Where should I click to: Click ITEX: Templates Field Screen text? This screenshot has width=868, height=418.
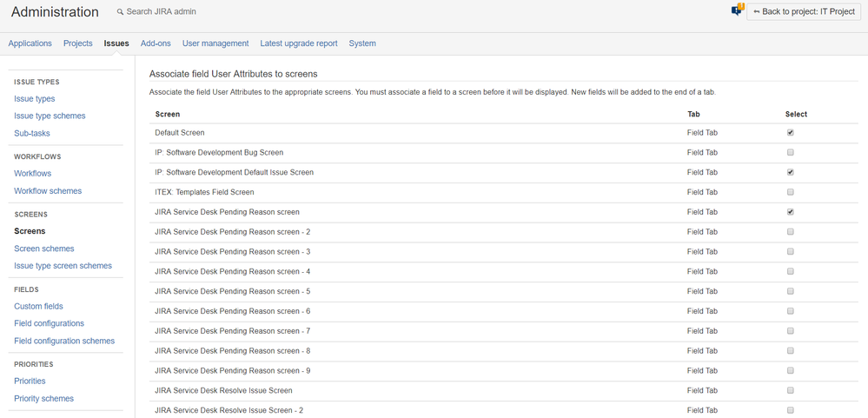[204, 192]
